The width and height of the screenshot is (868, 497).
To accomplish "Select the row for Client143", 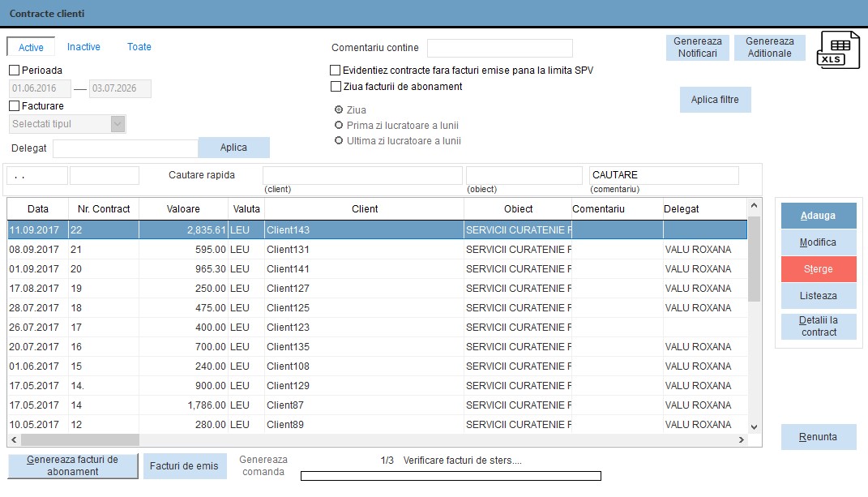I will click(377, 230).
